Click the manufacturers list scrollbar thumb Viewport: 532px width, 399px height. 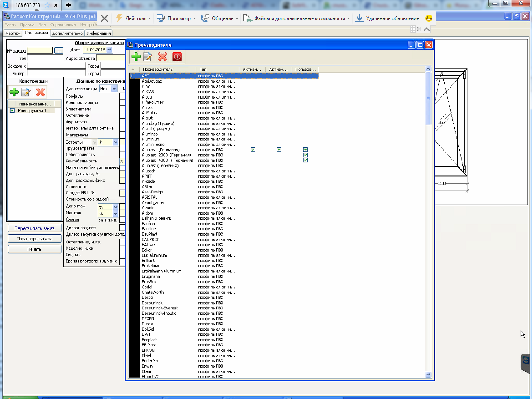click(428, 99)
